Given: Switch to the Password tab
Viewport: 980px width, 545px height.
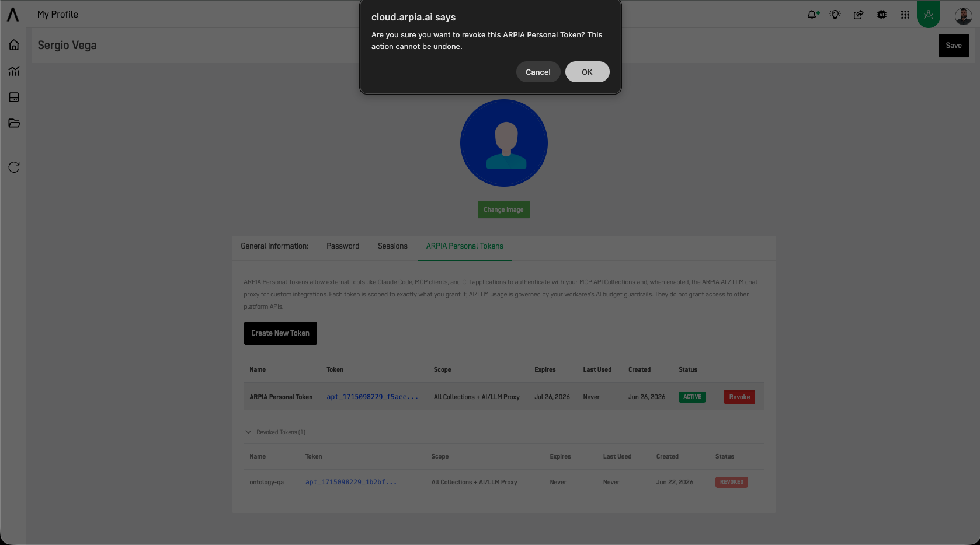Looking at the screenshot, I should 343,246.
